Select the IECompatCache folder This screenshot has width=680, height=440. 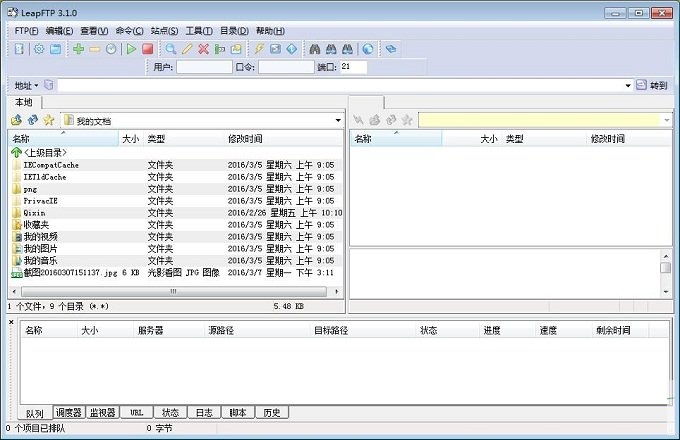(x=176, y=165)
